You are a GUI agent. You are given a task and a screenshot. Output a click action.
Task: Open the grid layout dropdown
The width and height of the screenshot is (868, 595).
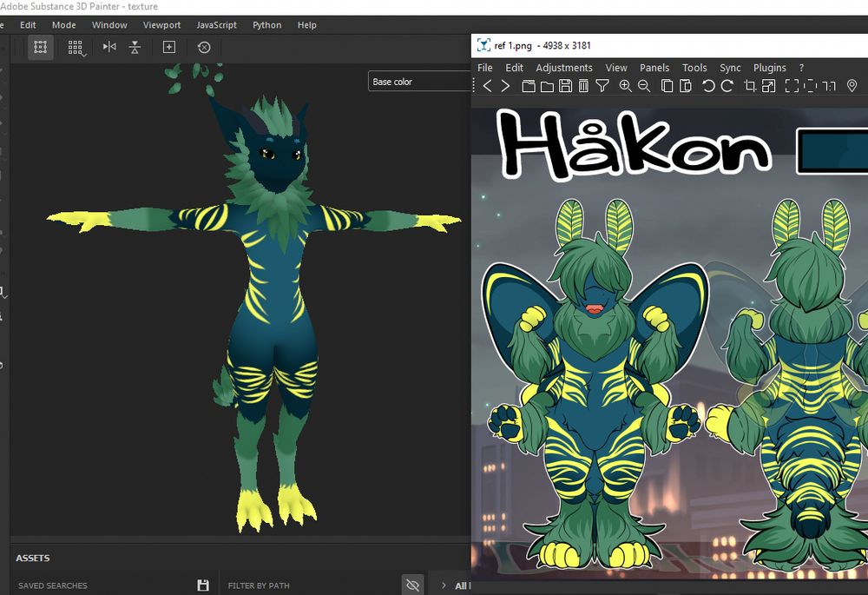(x=76, y=47)
